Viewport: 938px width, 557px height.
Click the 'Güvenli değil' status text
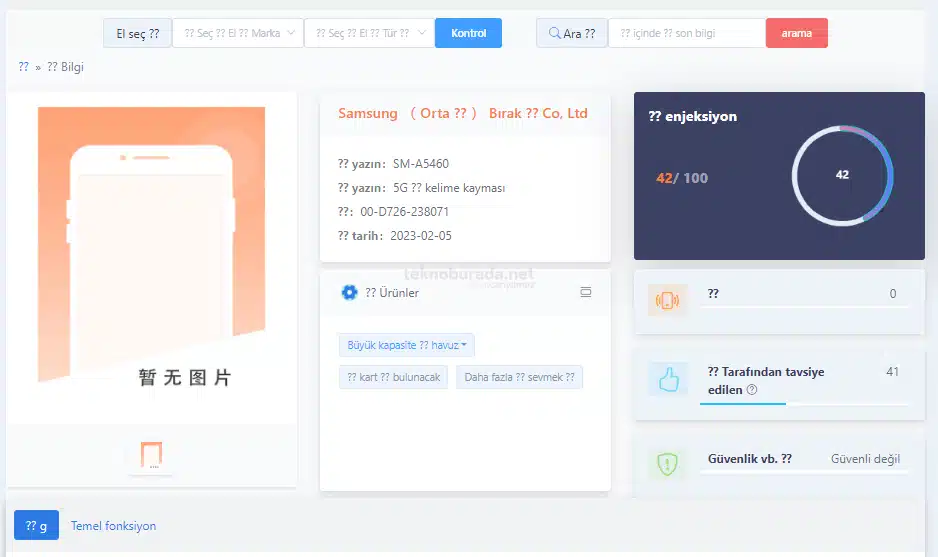[x=865, y=459]
